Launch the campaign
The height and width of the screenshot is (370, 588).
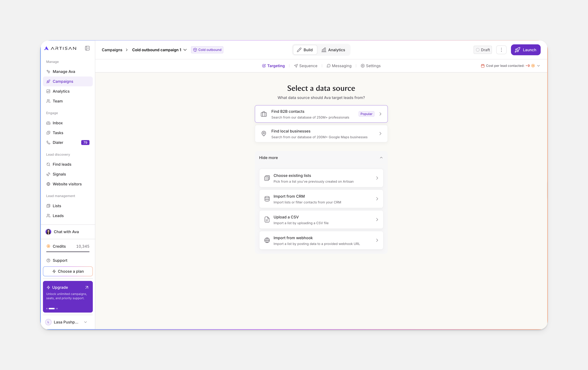(x=525, y=50)
